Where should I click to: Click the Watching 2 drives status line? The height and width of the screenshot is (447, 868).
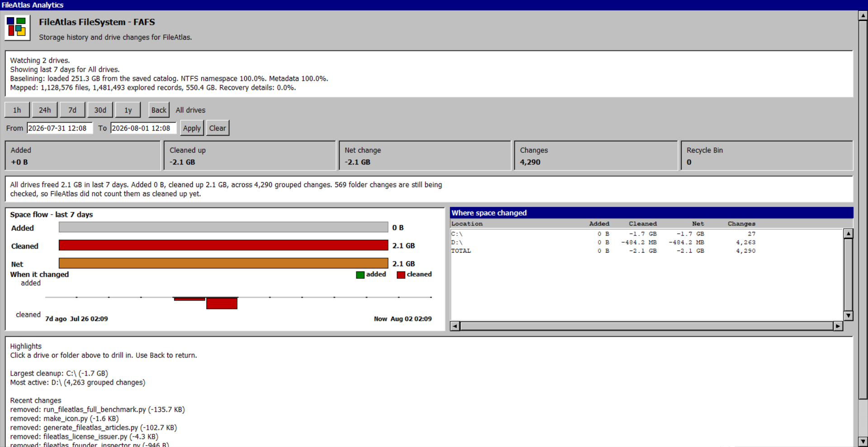coord(40,60)
